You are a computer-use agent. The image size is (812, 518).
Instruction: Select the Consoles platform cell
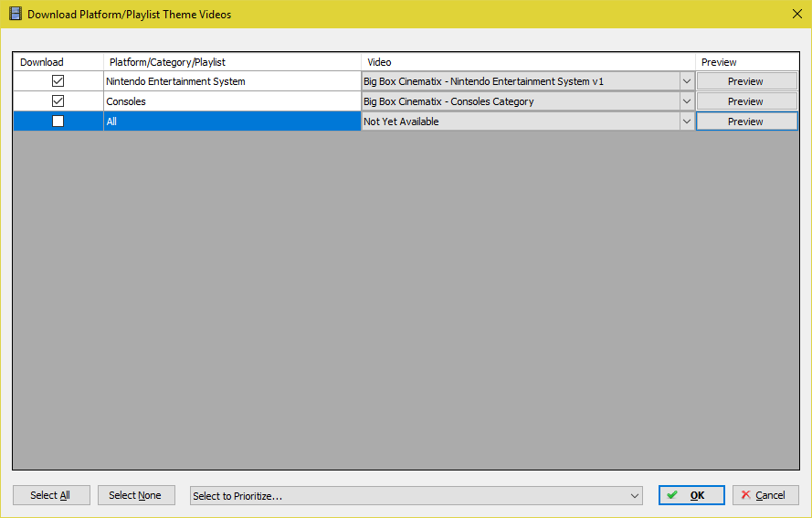pos(232,101)
